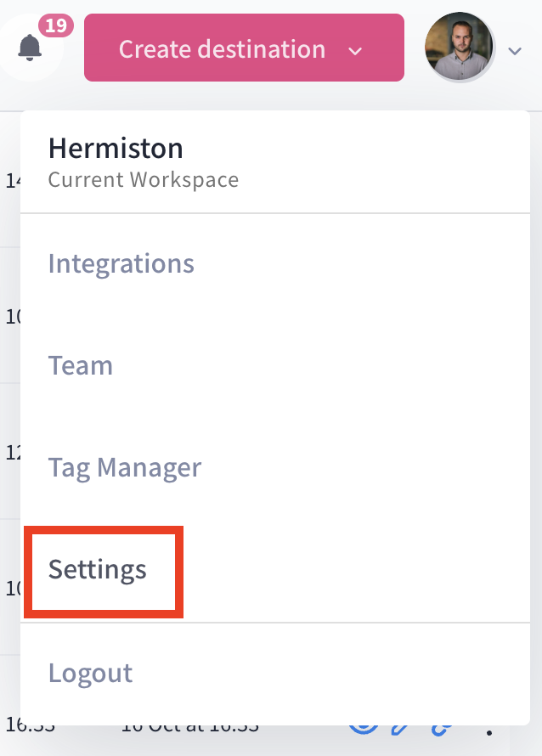Click the white chevron inside Create destination
This screenshot has height=756, width=542.
coord(356,51)
